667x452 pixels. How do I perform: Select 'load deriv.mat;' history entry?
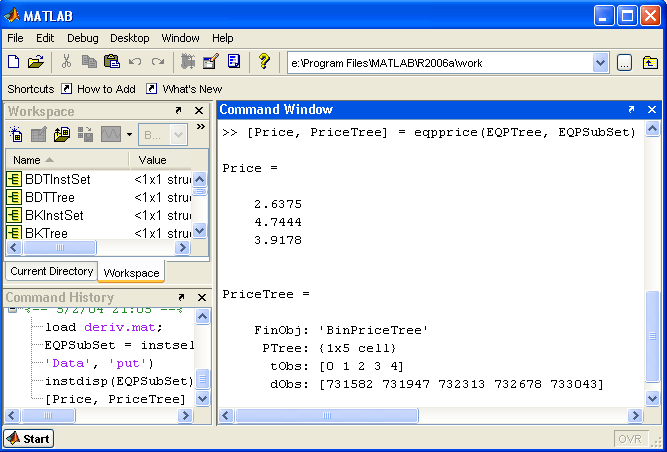point(104,327)
